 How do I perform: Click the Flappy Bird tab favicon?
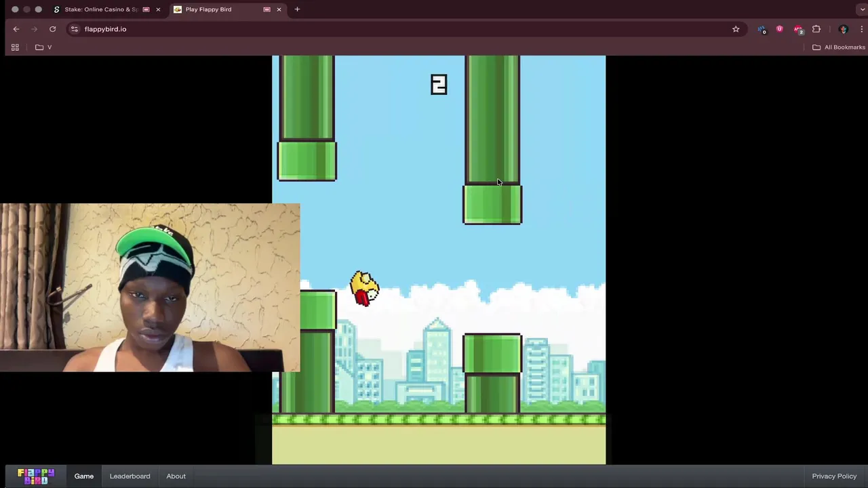(177, 9)
